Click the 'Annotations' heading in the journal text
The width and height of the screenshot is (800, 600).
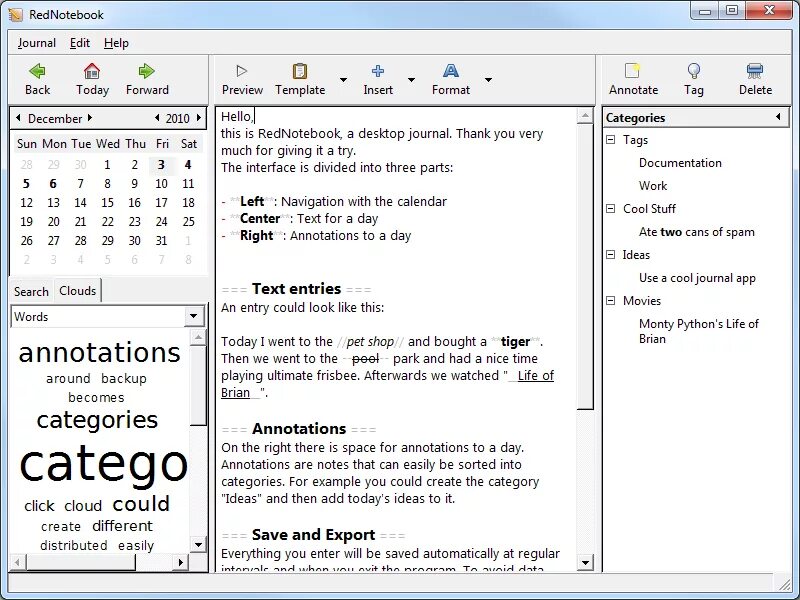point(299,429)
